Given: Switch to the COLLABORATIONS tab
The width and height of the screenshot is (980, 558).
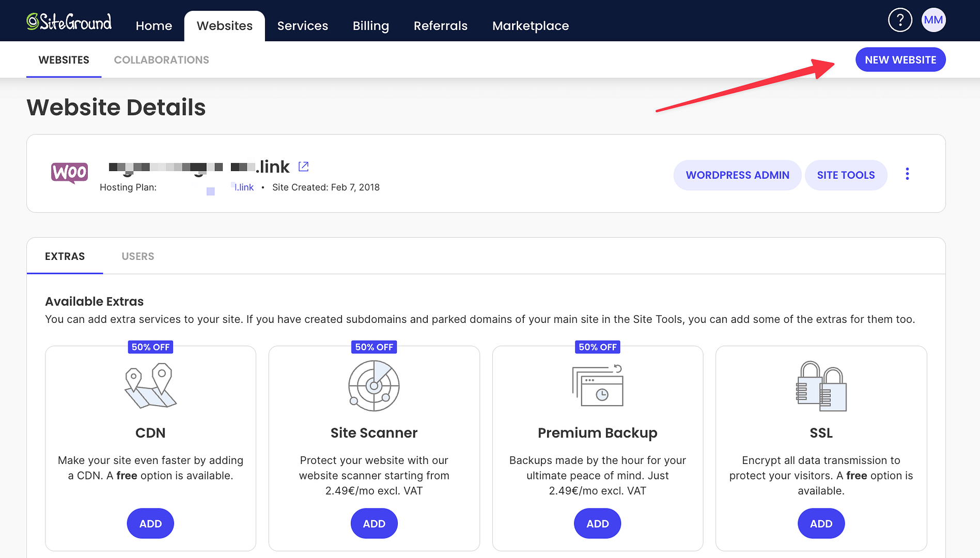Looking at the screenshot, I should pos(162,60).
